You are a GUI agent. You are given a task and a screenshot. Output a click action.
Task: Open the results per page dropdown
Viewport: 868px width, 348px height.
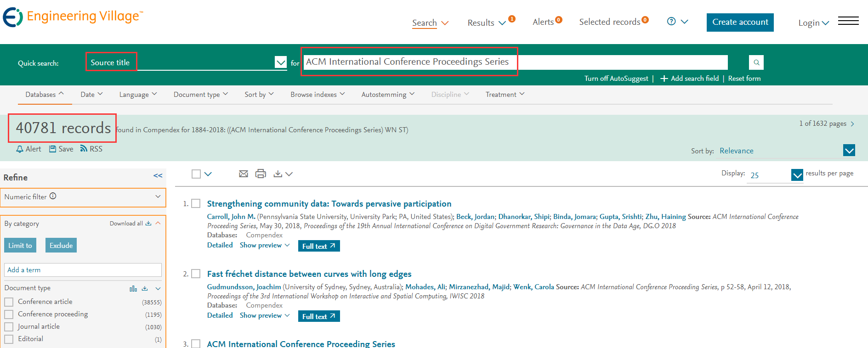tap(797, 175)
